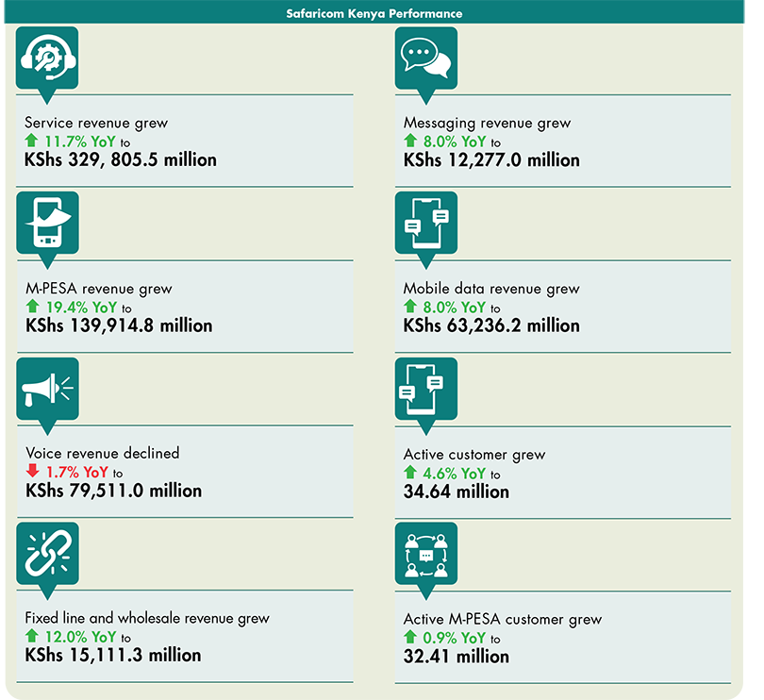Click the 4.6% YoY growth figure
This screenshot has width=764, height=700.
pos(455,473)
